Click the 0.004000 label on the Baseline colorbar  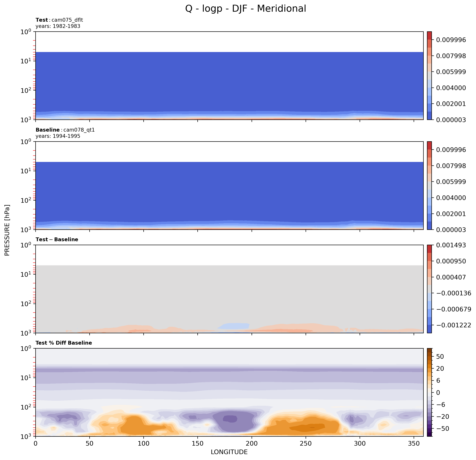451,198
